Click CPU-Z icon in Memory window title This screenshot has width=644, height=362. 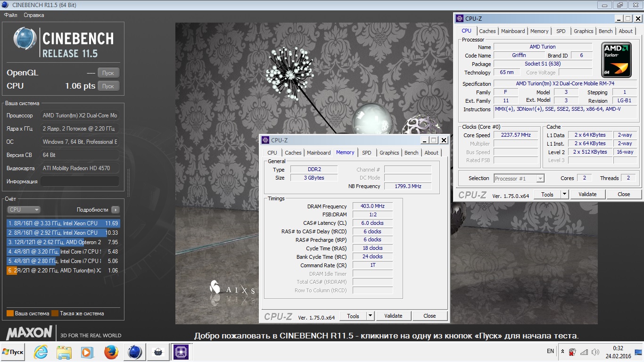tap(265, 140)
